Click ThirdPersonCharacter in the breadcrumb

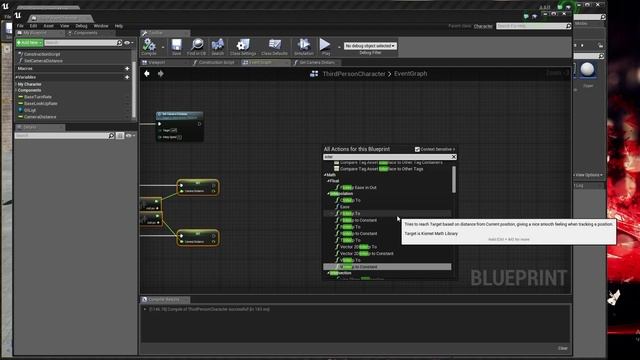point(354,74)
